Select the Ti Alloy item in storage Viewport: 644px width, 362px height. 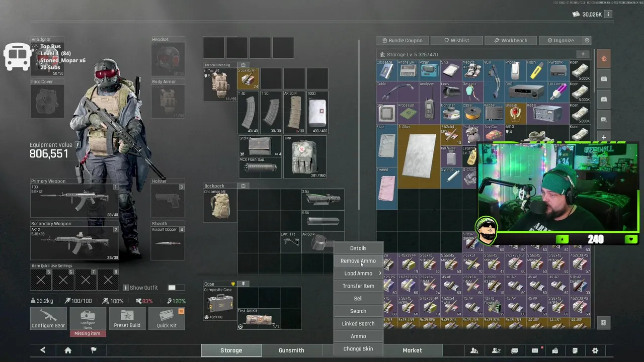click(419, 156)
